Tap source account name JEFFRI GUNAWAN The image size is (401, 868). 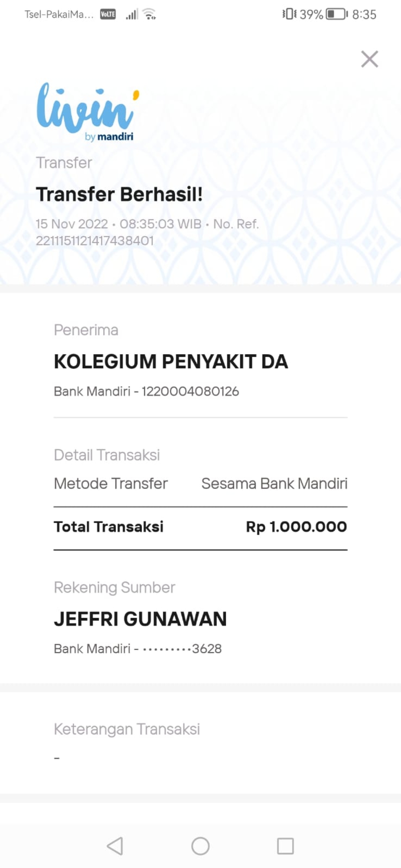coord(140,619)
